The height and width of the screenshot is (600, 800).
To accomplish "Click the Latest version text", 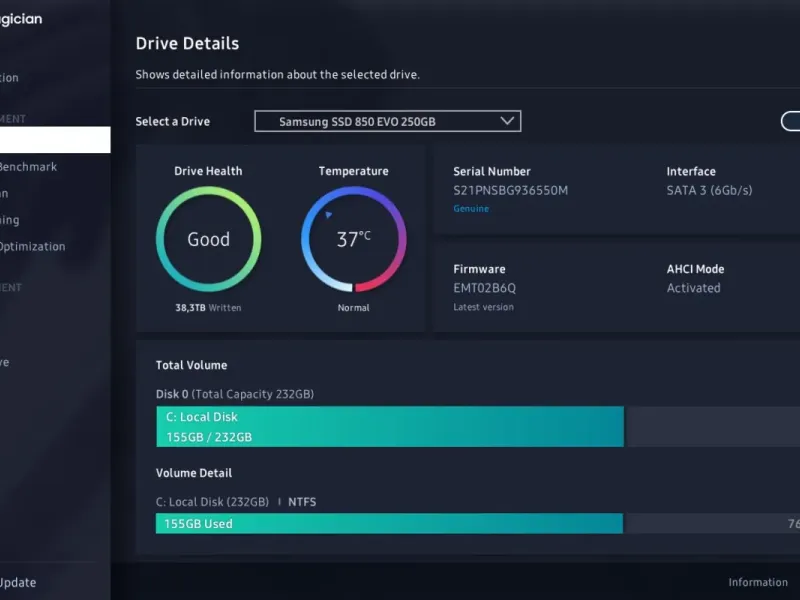I will coord(483,307).
